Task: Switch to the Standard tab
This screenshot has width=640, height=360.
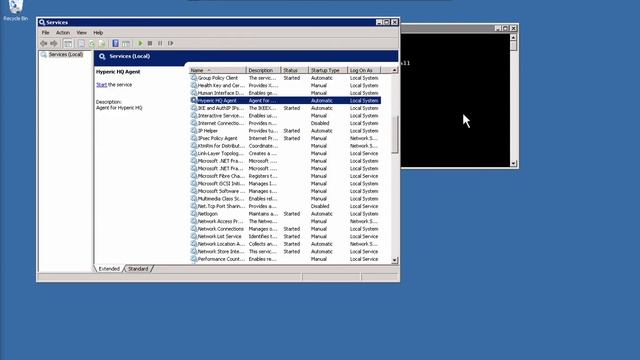Action: 138,269
